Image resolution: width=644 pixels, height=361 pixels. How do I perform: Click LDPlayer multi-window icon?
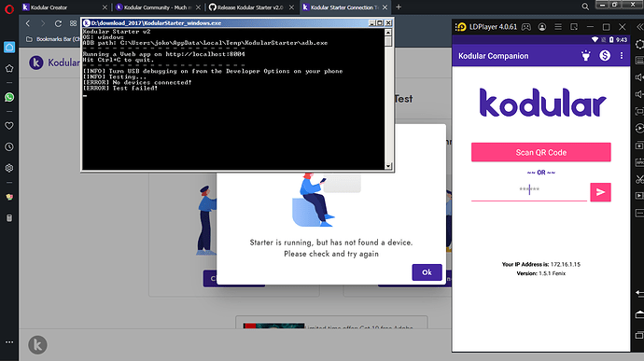574,27
